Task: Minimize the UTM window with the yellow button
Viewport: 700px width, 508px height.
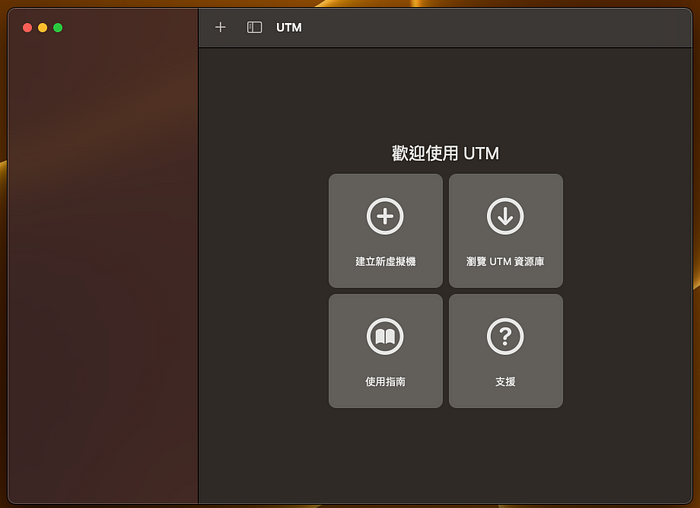Action: 42,28
